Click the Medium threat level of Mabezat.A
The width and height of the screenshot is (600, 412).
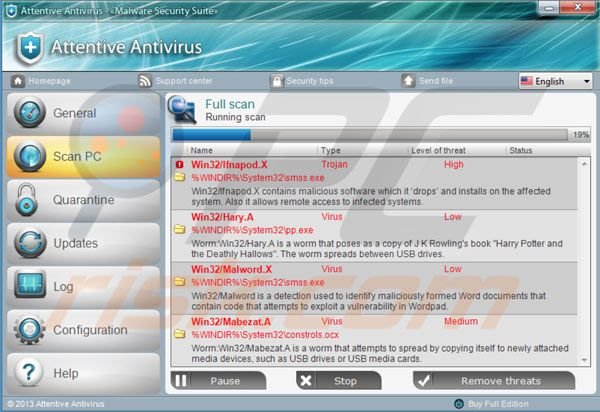pos(461,321)
